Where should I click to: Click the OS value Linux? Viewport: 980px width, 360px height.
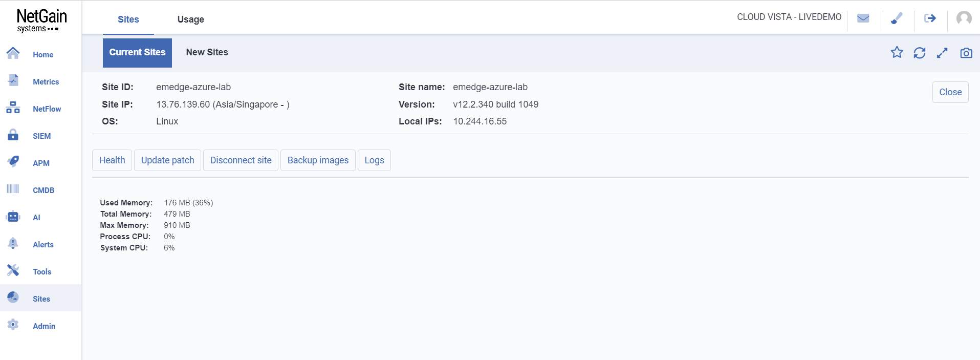[167, 121]
